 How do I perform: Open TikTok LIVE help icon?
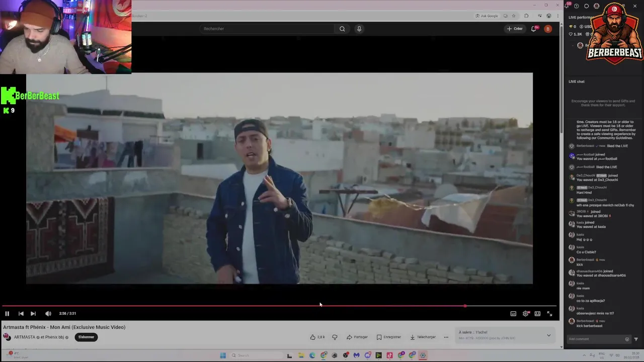(x=577, y=6)
